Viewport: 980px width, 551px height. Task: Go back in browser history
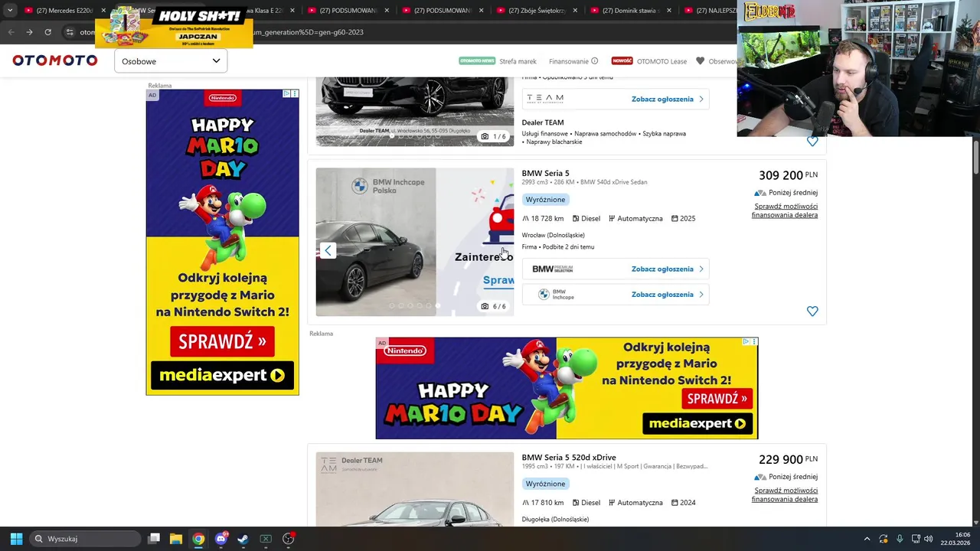coord(11,32)
